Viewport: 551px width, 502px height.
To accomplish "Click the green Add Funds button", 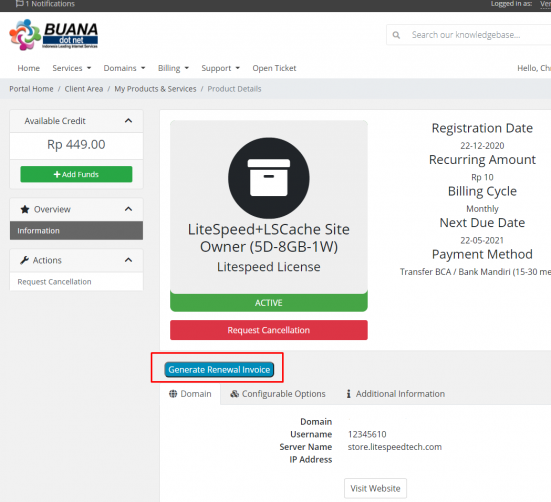I will (76, 174).
